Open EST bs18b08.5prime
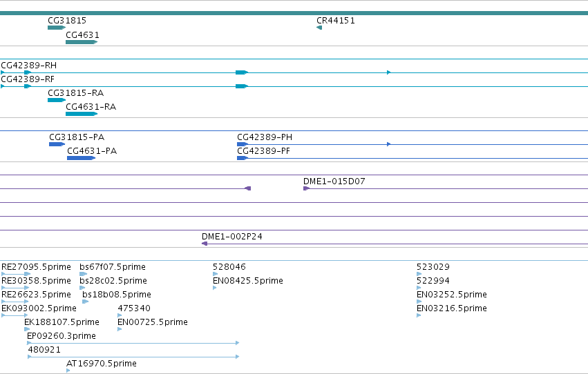The image size is (588, 374). tap(117, 294)
